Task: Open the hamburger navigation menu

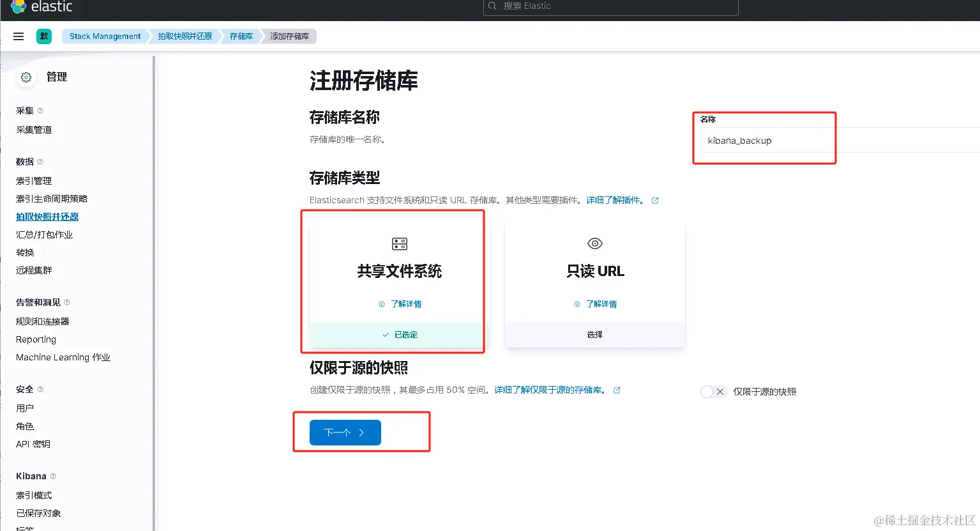Action: (x=19, y=36)
